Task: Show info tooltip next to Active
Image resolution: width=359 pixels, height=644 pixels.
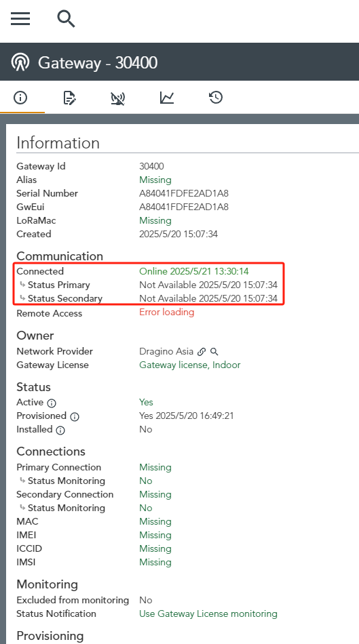Action: pyautogui.click(x=52, y=403)
